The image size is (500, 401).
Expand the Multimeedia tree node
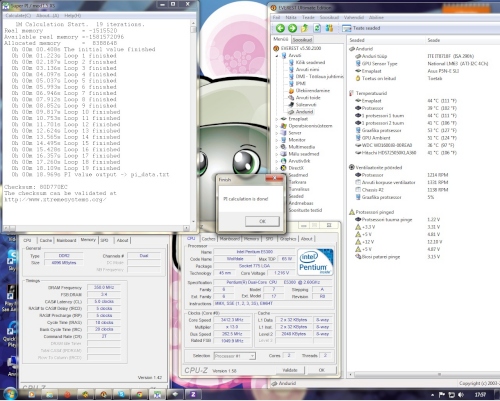click(x=277, y=147)
